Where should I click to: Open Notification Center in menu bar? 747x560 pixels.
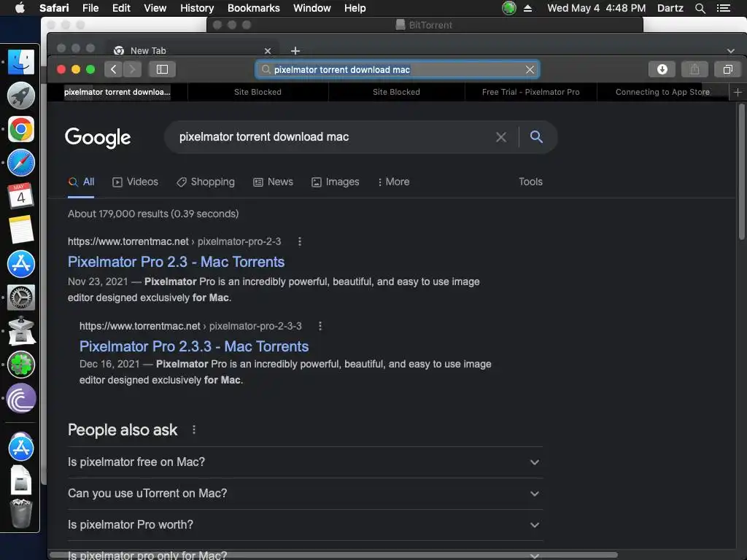[723, 8]
